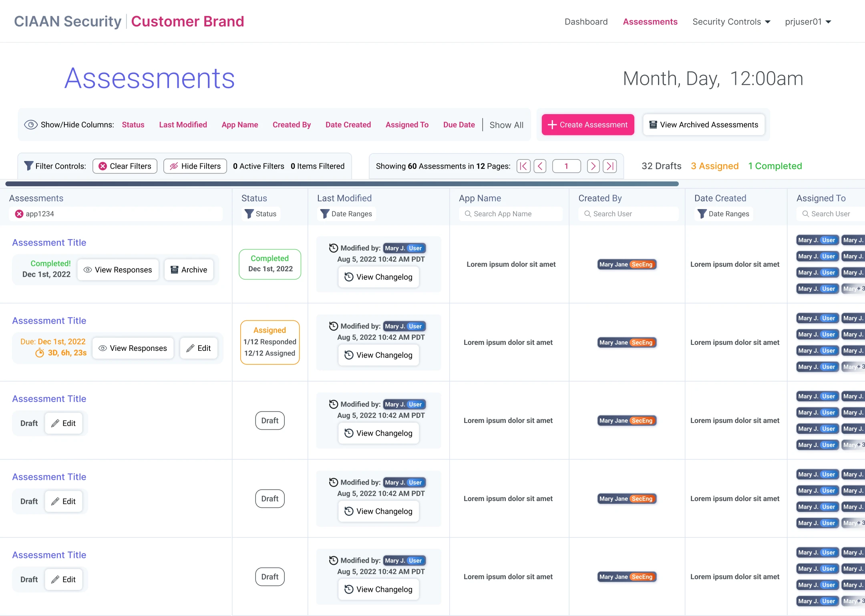Toggle the App Name column visibility
This screenshot has width=865, height=616.
click(240, 125)
